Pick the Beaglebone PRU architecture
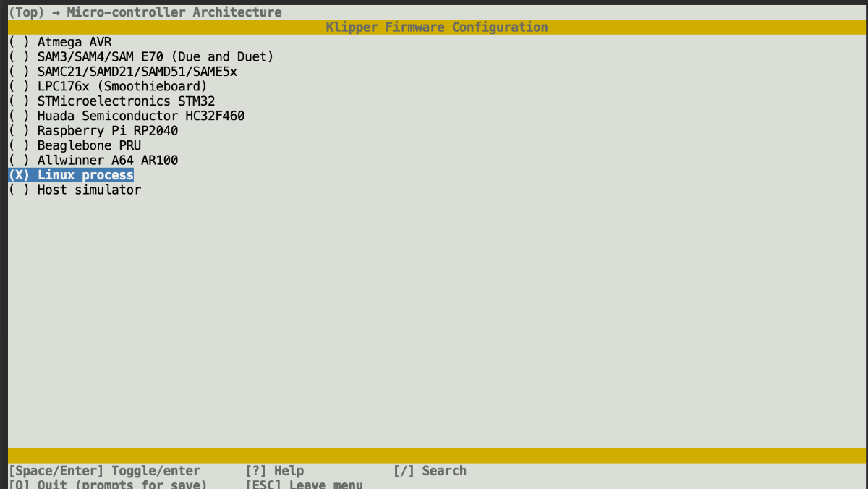The height and width of the screenshot is (489, 868). point(75,145)
